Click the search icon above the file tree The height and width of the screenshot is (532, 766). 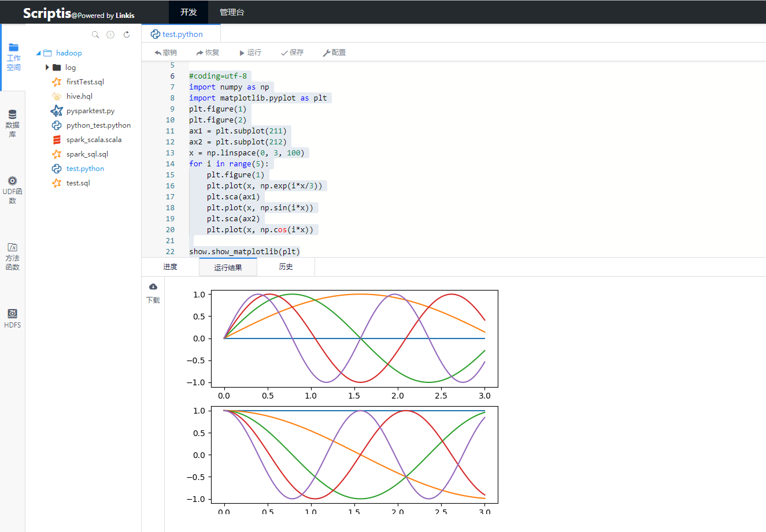tap(95, 35)
